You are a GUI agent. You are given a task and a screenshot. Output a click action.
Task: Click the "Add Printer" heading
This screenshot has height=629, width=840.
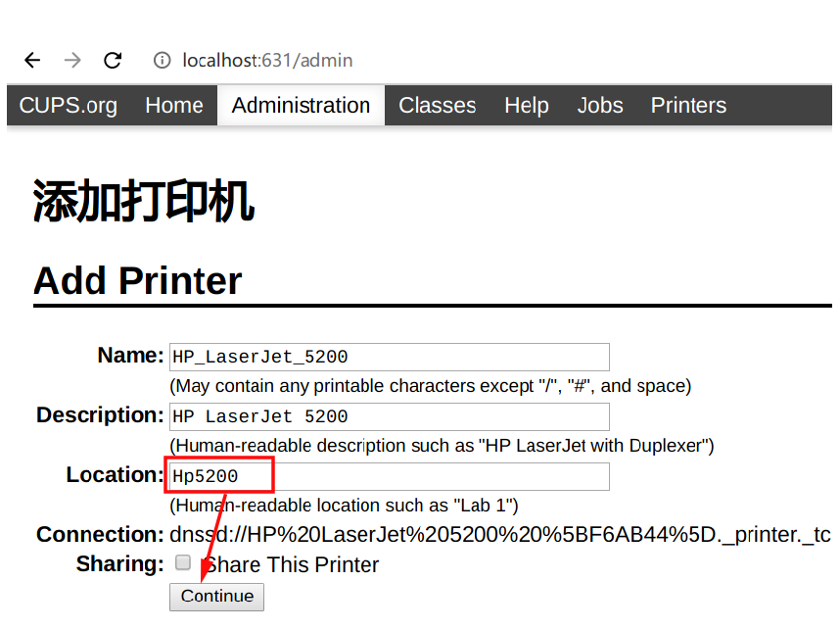[x=137, y=281]
